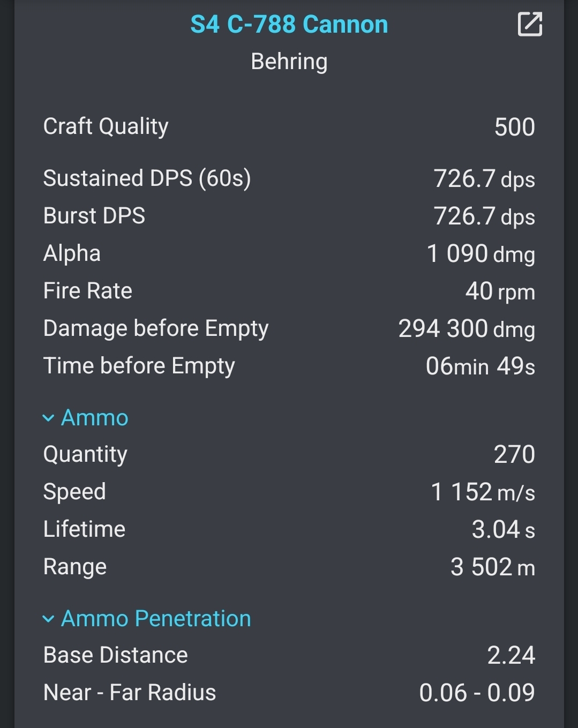Collapse the Ammo section chevron
Screen dimensions: 578x728
(x=48, y=418)
